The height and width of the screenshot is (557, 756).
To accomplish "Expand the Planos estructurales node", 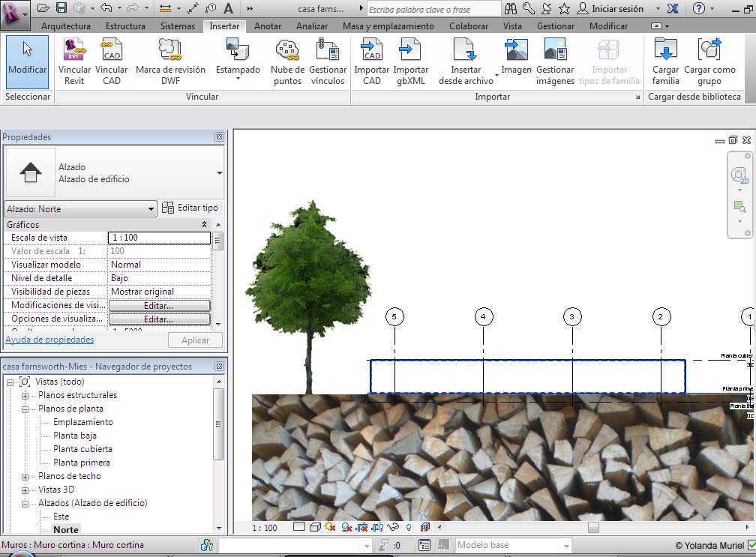I will 25,396.
